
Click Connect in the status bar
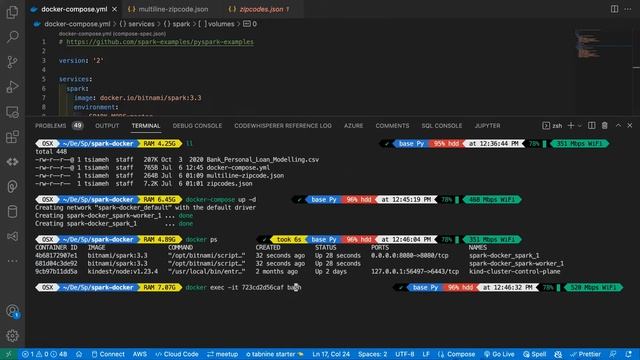108,354
